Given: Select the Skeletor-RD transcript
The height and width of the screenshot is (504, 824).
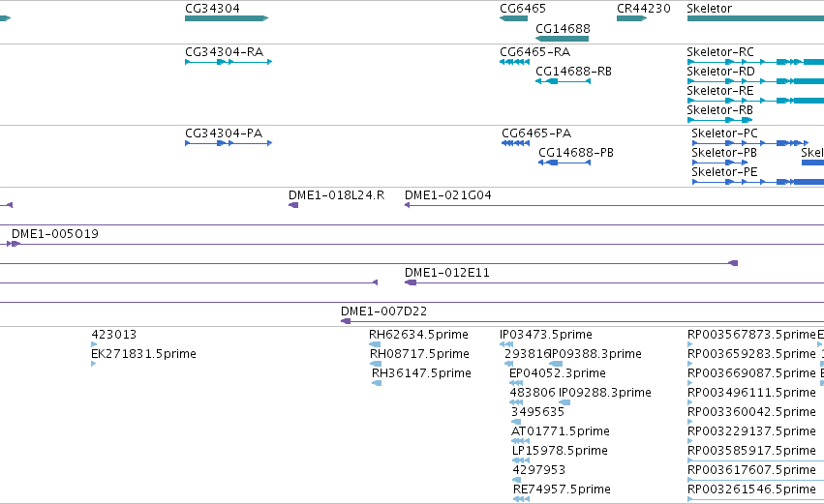Looking at the screenshot, I should pyautogui.click(x=755, y=81).
